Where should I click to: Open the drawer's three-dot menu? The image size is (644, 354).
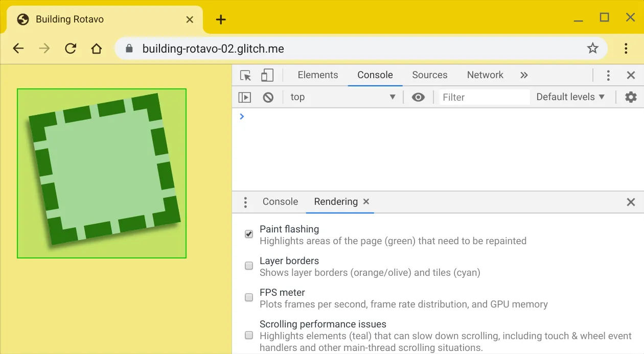(x=245, y=202)
